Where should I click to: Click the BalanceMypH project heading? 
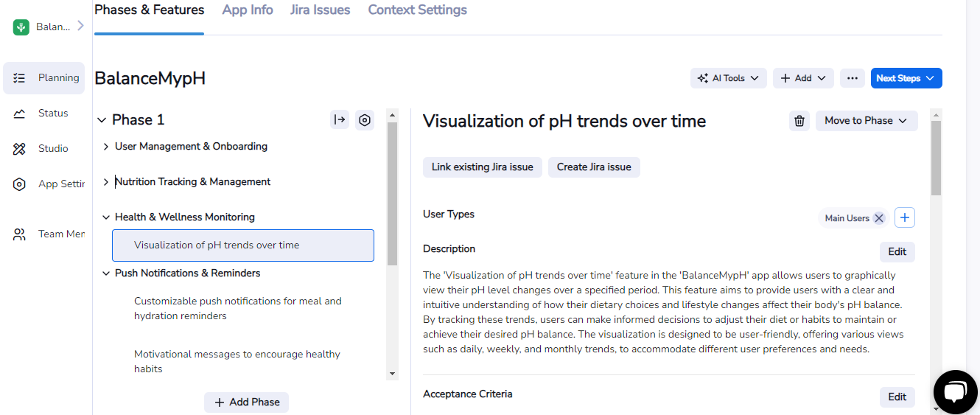[150, 79]
